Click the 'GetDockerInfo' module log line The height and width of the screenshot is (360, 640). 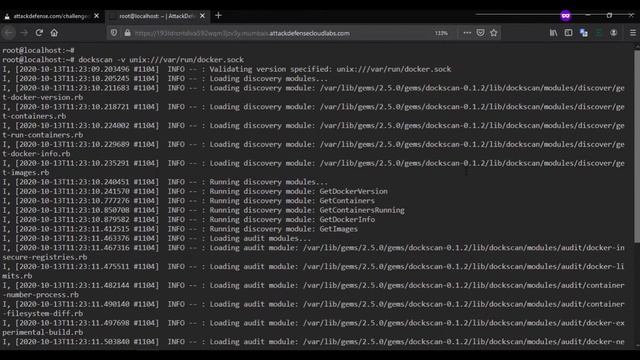[x=189, y=219]
